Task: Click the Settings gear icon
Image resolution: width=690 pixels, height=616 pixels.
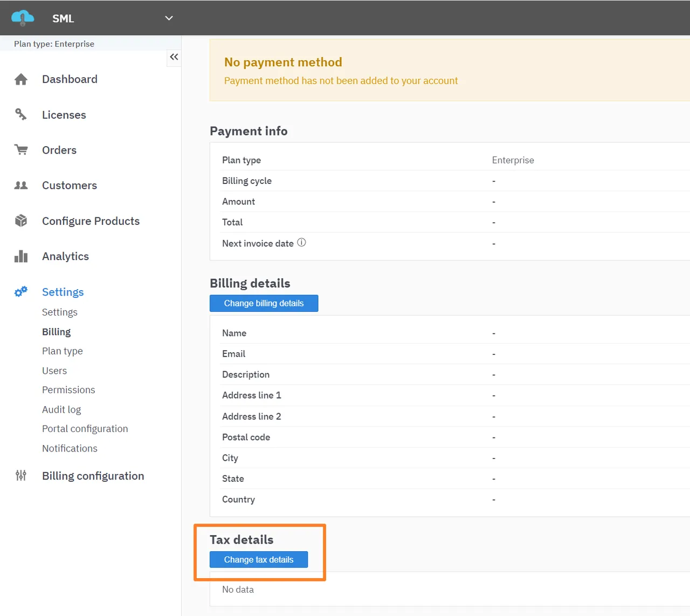Action: [x=20, y=292]
